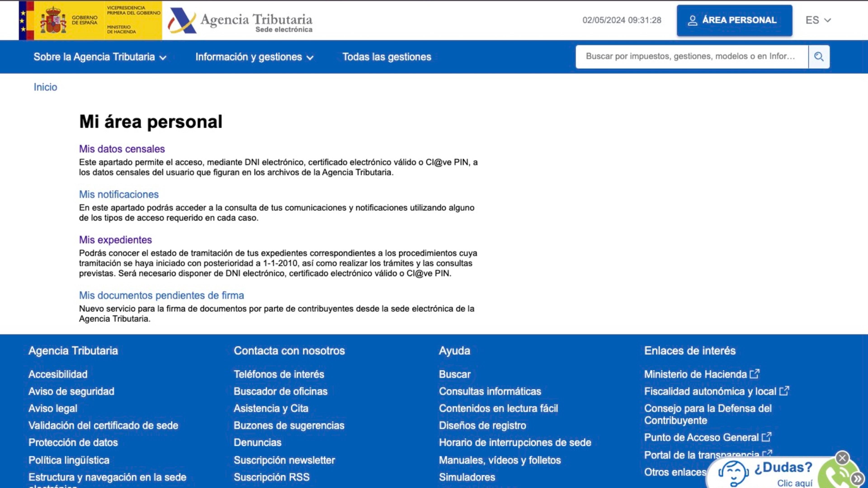Screen dimensions: 868x488
Task: Open Validación del certificado de sede
Action: 104,425
